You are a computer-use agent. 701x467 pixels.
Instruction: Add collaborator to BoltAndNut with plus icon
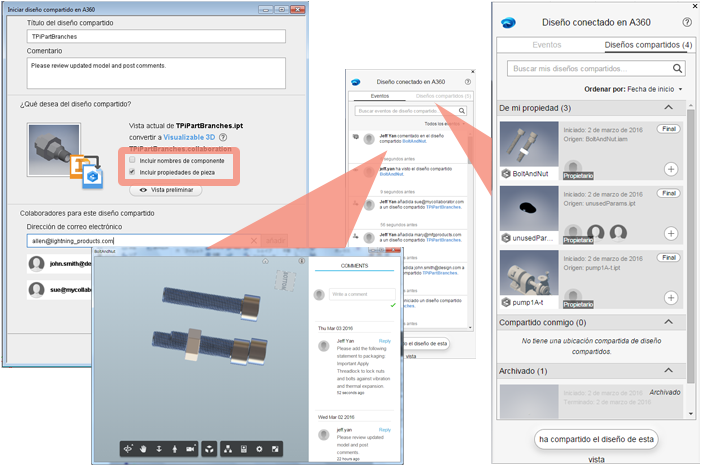click(671, 169)
